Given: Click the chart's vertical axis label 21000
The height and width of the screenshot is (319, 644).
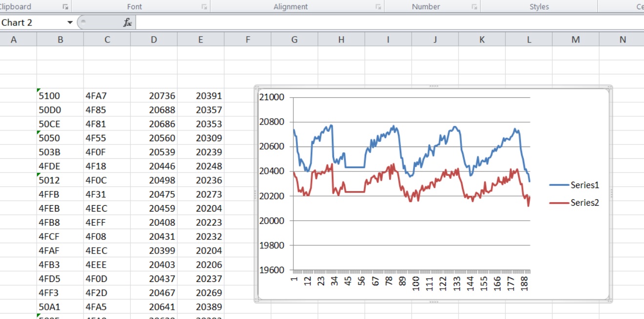Looking at the screenshot, I should pos(272,97).
